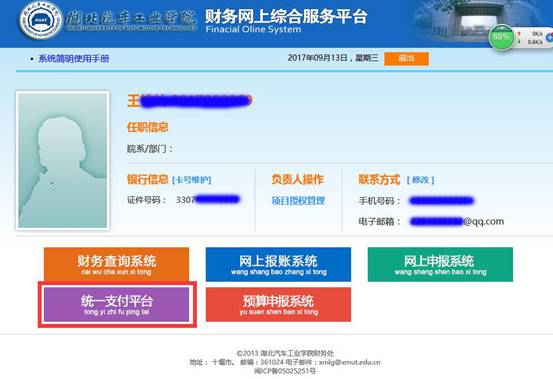Click the 任职信息 section heading
The height and width of the screenshot is (379, 553).
(x=148, y=127)
